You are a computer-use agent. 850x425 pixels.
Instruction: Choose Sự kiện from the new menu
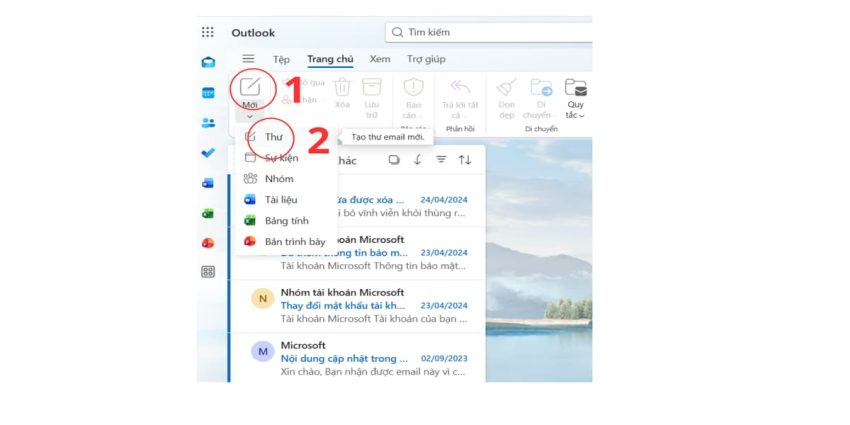[x=286, y=158]
